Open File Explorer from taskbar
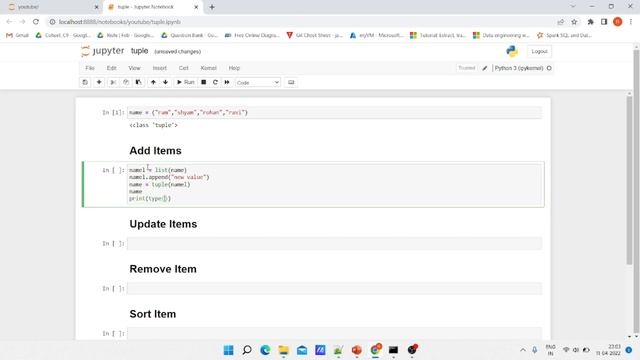 284,350
